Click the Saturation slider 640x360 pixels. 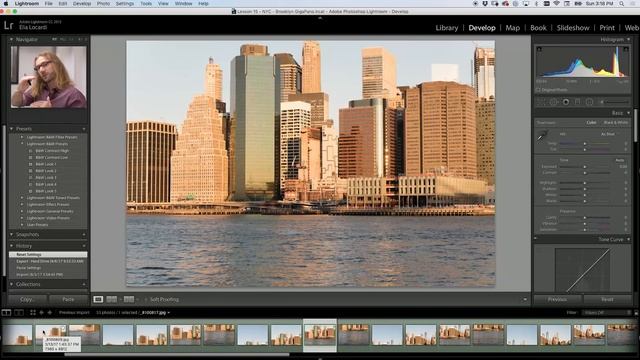(585, 230)
